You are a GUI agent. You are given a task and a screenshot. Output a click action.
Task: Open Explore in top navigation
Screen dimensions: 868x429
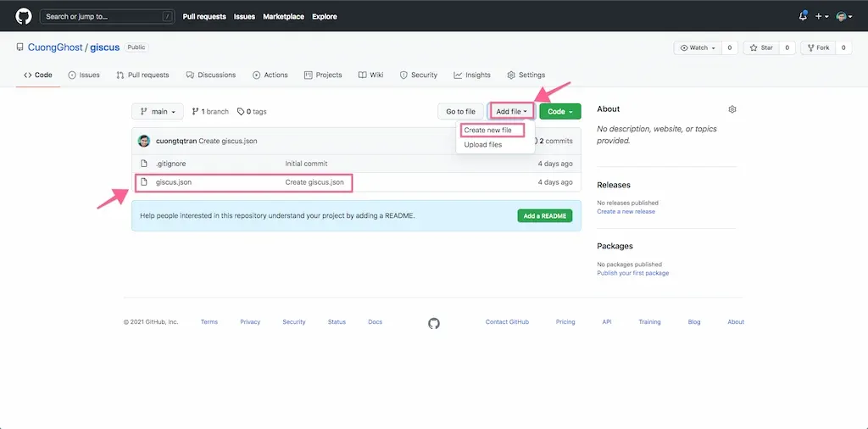325,17
